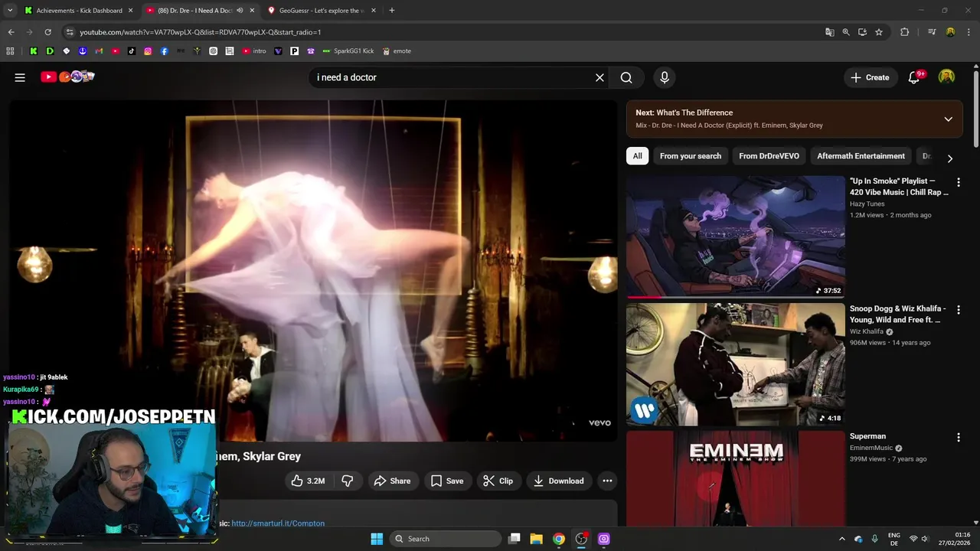Open the zoom level icon in address bar
The image size is (980, 551).
click(846, 32)
